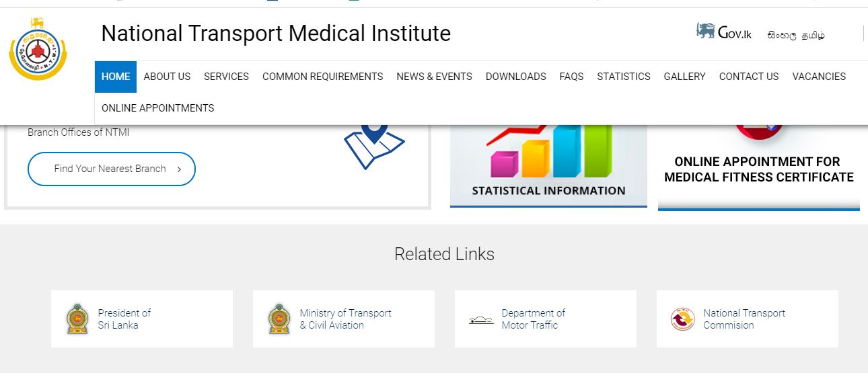The image size is (868, 373).
Task: Go to the DOWNLOADS page
Action: tap(516, 77)
